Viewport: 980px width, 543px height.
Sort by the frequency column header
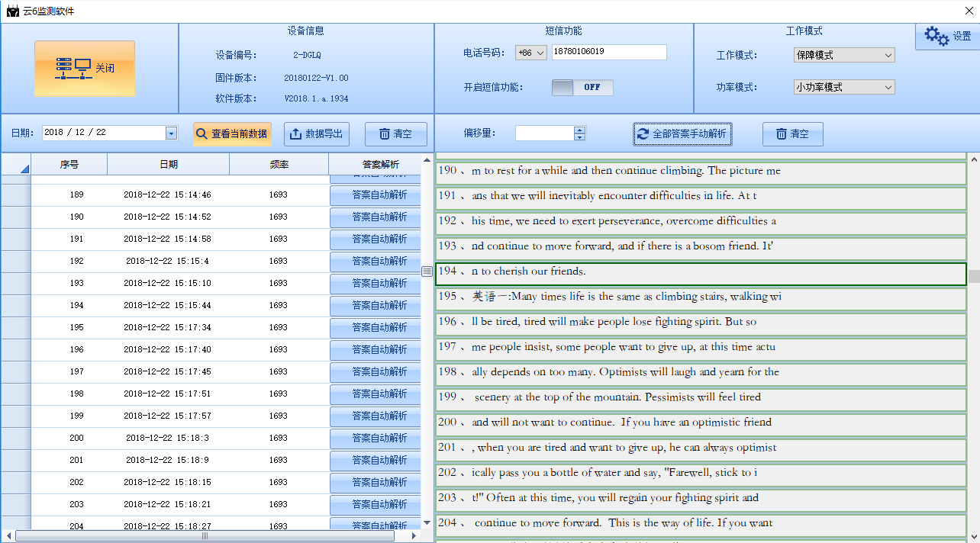coord(279,164)
